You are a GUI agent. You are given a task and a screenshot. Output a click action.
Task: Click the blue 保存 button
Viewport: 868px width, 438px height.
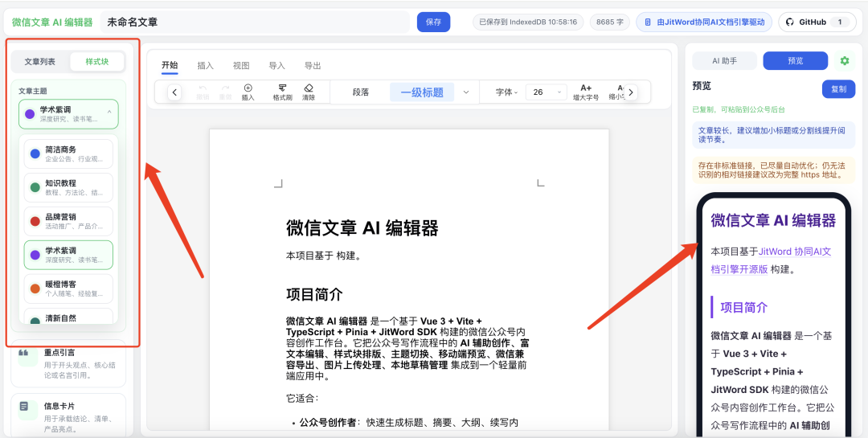click(433, 23)
